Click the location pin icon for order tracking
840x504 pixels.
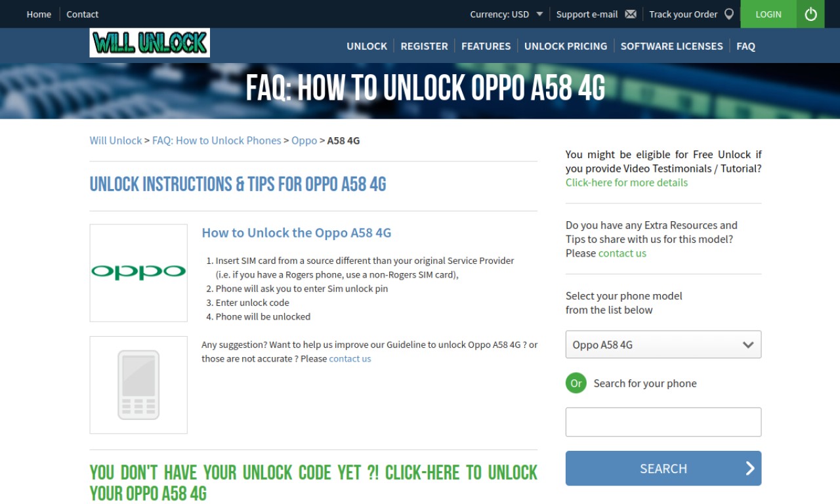[x=729, y=14]
